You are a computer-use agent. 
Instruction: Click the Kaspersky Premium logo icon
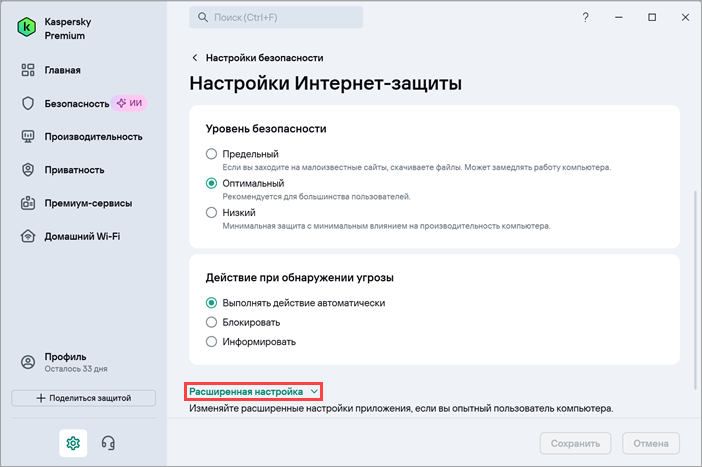tap(27, 28)
